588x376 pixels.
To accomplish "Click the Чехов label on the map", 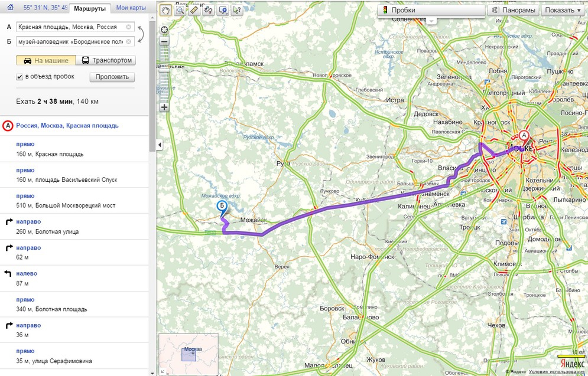I will [497, 325].
